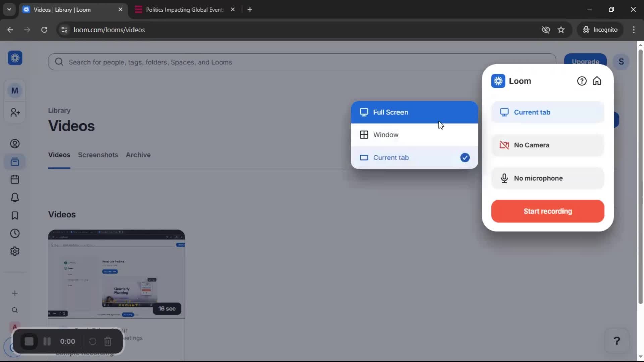Open watch history clock icon
Image resolution: width=644 pixels, height=362 pixels.
coord(15,233)
